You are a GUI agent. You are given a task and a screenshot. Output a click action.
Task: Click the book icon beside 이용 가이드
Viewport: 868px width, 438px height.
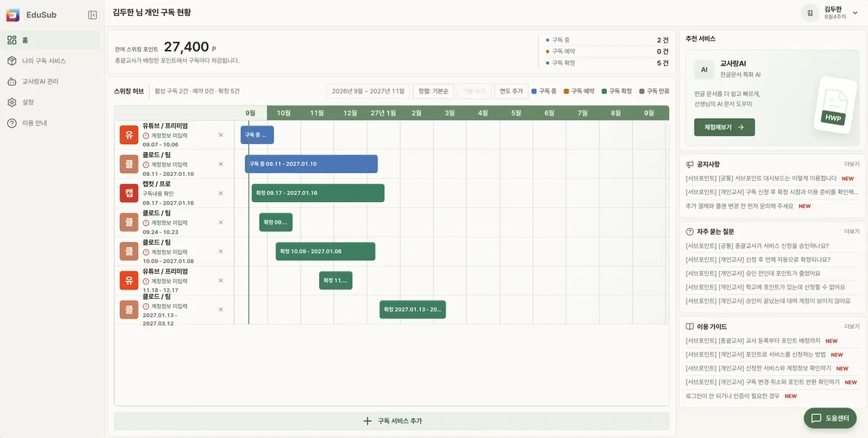pyautogui.click(x=690, y=327)
